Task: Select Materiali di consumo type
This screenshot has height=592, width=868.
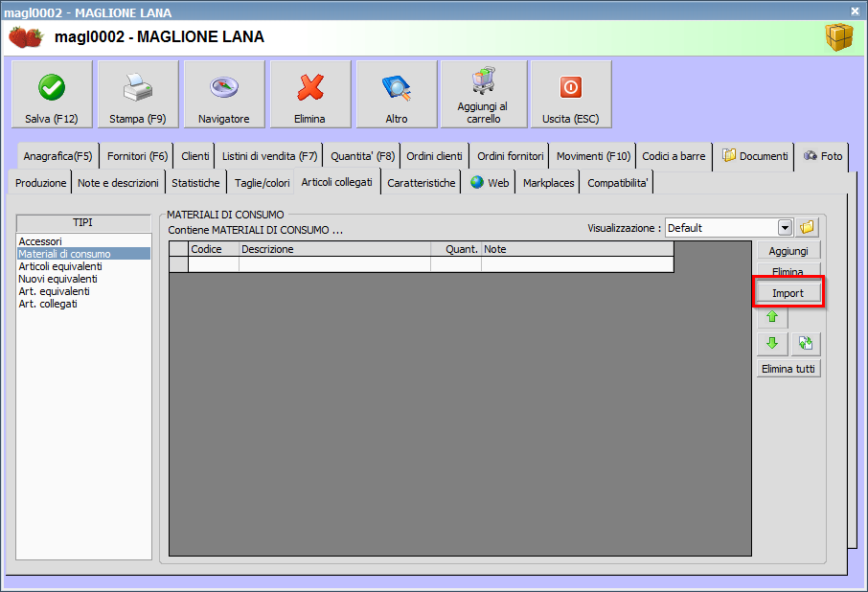Action: coord(83,254)
